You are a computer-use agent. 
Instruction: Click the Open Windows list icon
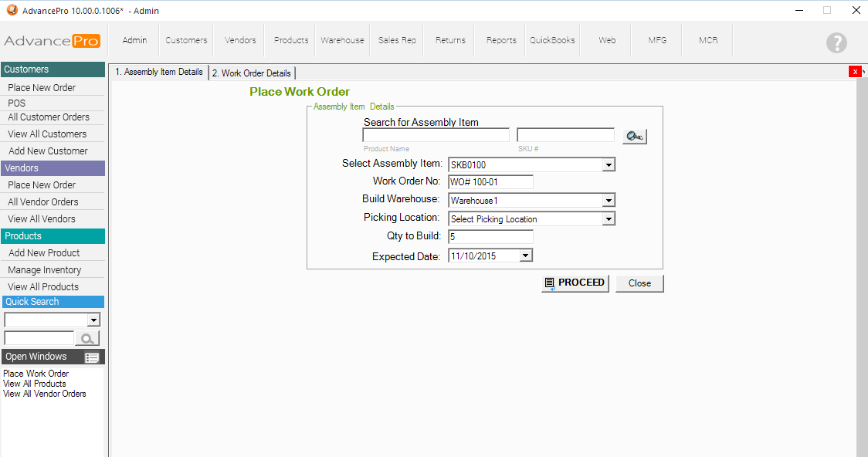(92, 357)
